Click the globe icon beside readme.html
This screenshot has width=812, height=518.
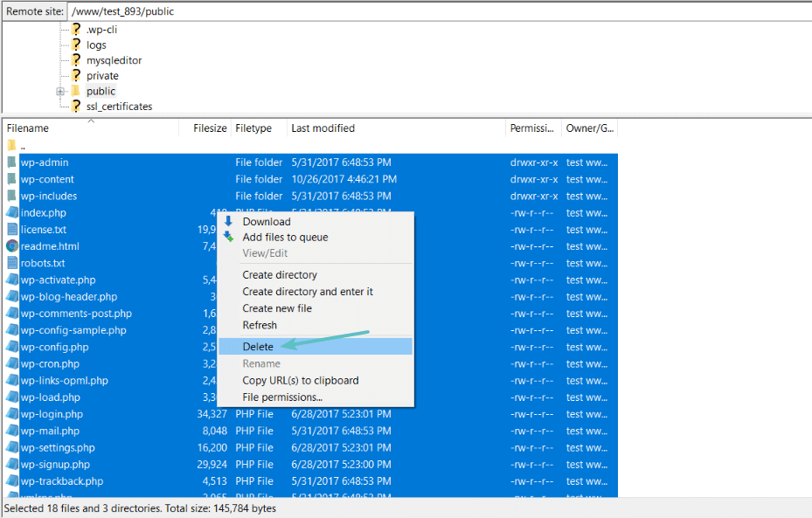tap(10, 245)
